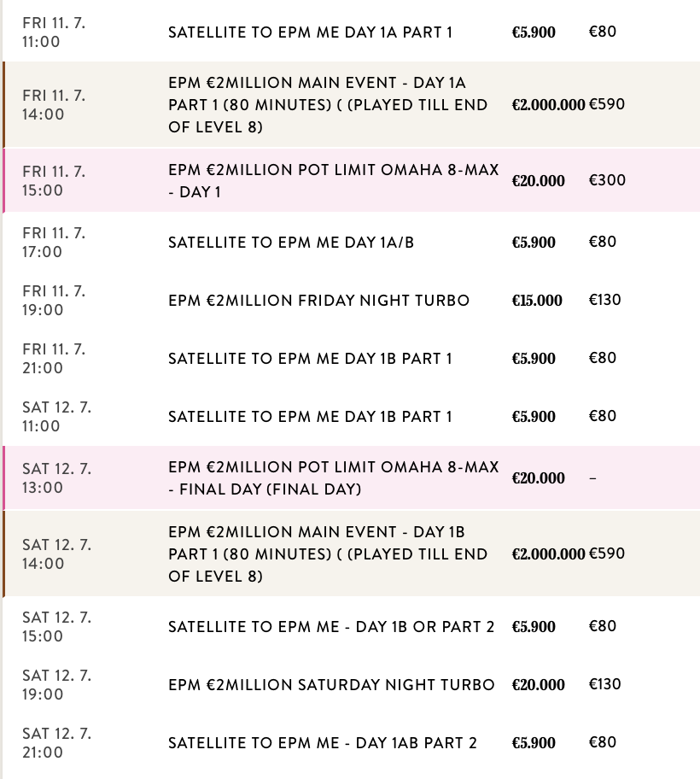Open EPM €2Million Saturday Night Turbo
This screenshot has height=779, width=700.
(331, 685)
